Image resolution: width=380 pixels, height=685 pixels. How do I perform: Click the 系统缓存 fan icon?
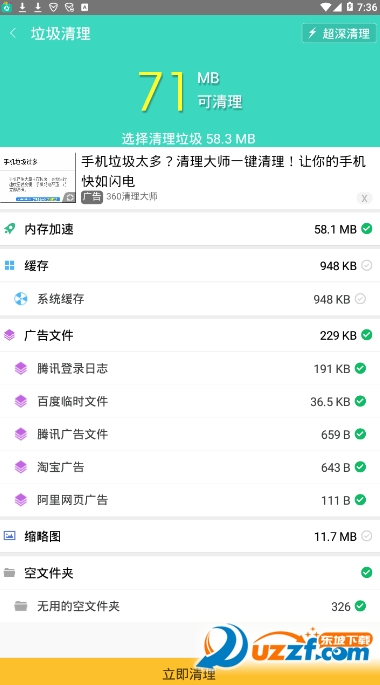pyautogui.click(x=21, y=299)
